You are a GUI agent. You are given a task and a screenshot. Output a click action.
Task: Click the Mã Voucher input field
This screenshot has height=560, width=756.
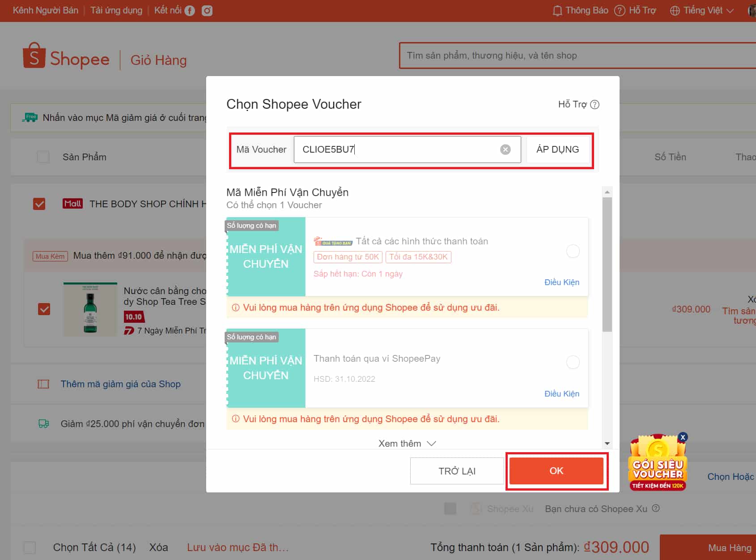[x=398, y=150]
